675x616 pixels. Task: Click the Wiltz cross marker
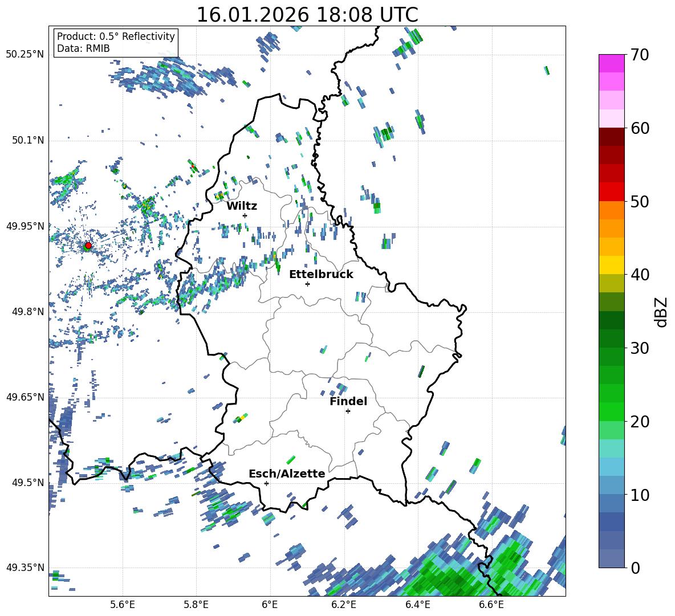pyautogui.click(x=245, y=215)
